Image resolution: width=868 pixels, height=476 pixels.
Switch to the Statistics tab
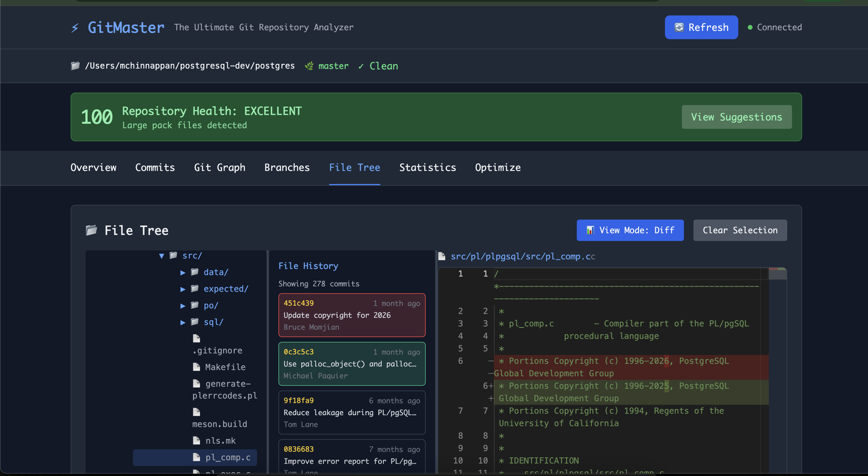(427, 167)
